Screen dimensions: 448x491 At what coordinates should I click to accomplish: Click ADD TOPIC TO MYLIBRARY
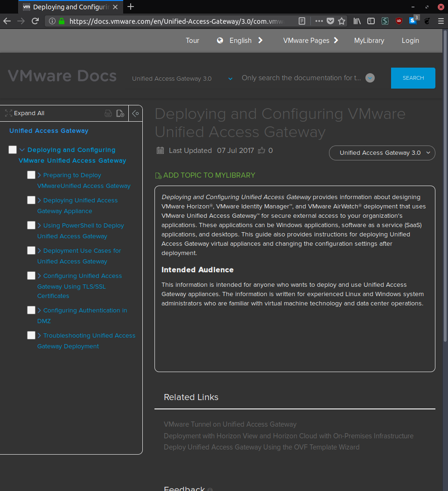[205, 175]
